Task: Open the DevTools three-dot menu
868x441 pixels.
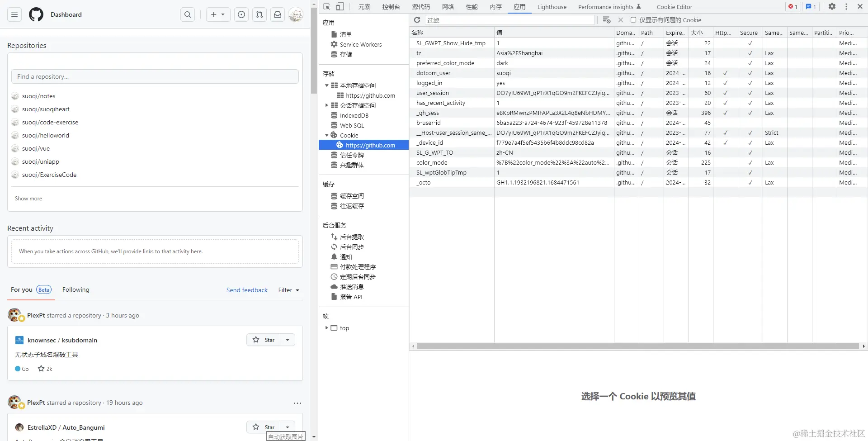Action: 846,6
